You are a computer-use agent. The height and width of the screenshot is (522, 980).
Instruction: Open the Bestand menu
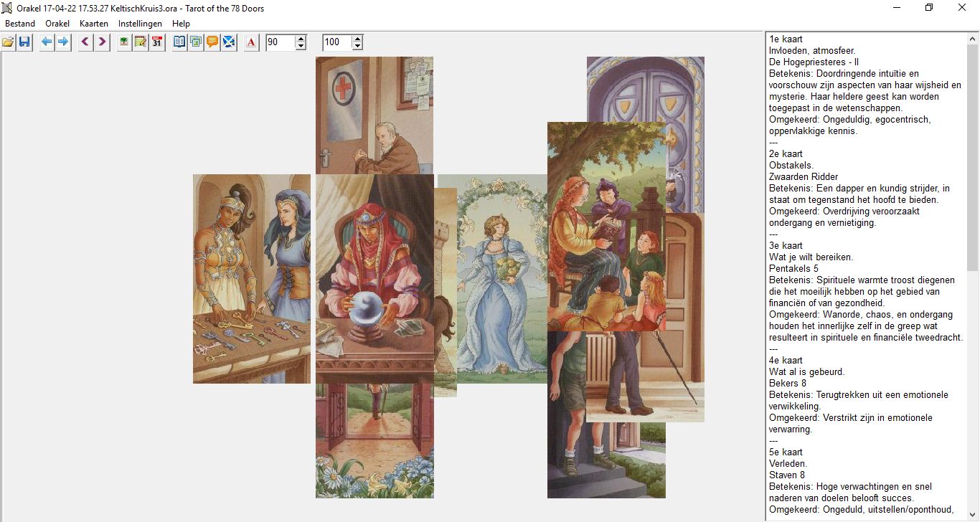pos(20,24)
